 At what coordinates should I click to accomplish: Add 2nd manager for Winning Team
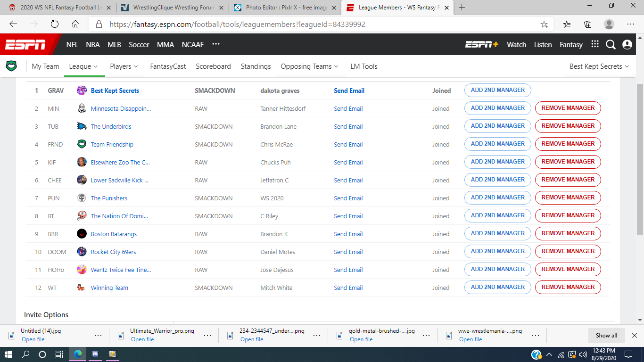pos(497,287)
